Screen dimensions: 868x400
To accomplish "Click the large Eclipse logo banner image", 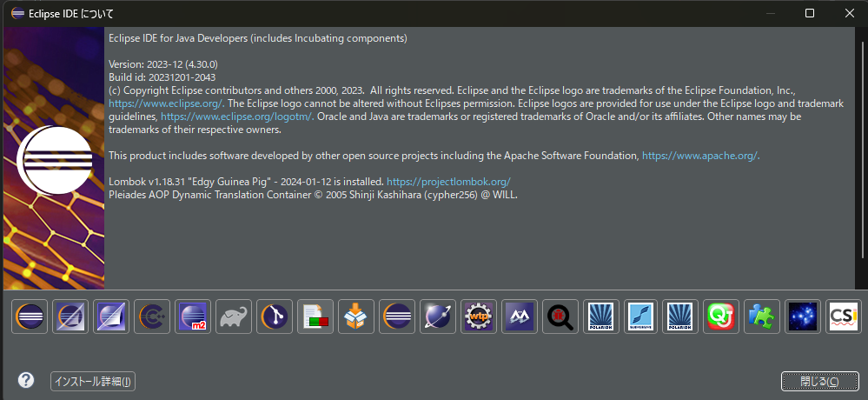I will pos(54,158).
